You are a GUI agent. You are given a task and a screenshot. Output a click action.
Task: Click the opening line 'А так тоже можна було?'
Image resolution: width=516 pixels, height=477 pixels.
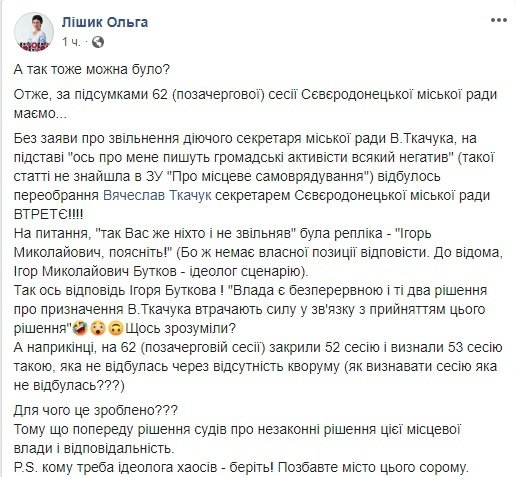click(92, 69)
